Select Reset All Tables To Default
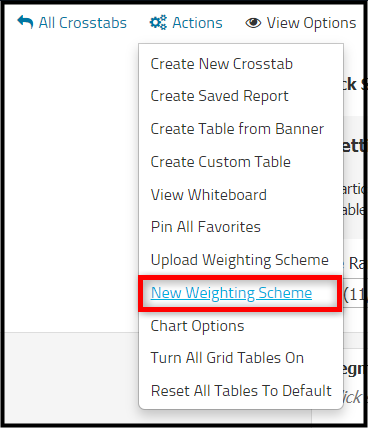368x428 pixels. 241,391
